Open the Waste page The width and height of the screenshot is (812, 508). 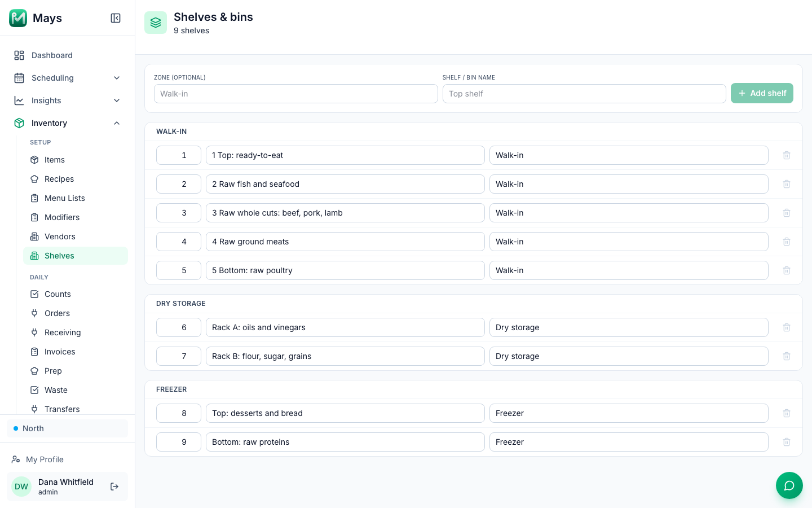[x=76, y=390]
